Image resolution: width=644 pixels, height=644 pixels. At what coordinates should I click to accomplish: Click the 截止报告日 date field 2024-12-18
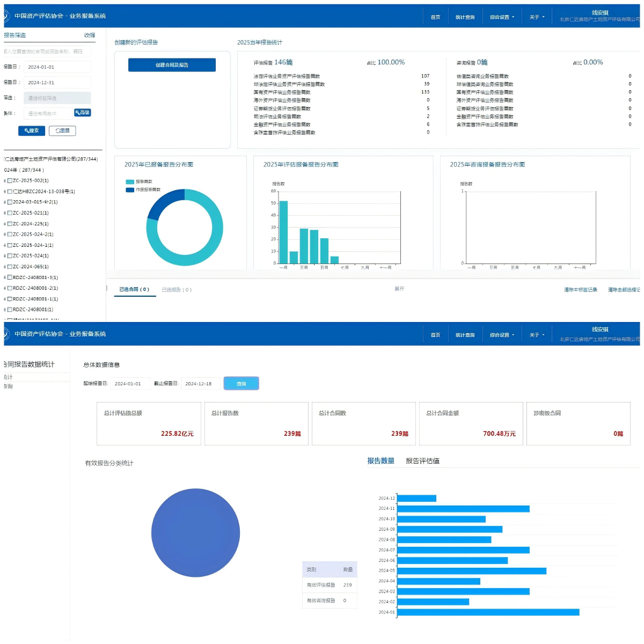(200, 384)
